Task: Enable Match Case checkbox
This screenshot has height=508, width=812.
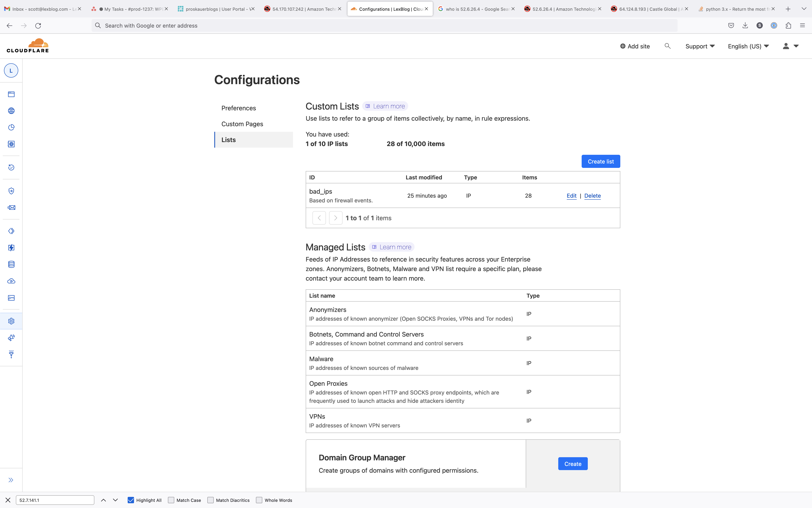Action: 171,500
